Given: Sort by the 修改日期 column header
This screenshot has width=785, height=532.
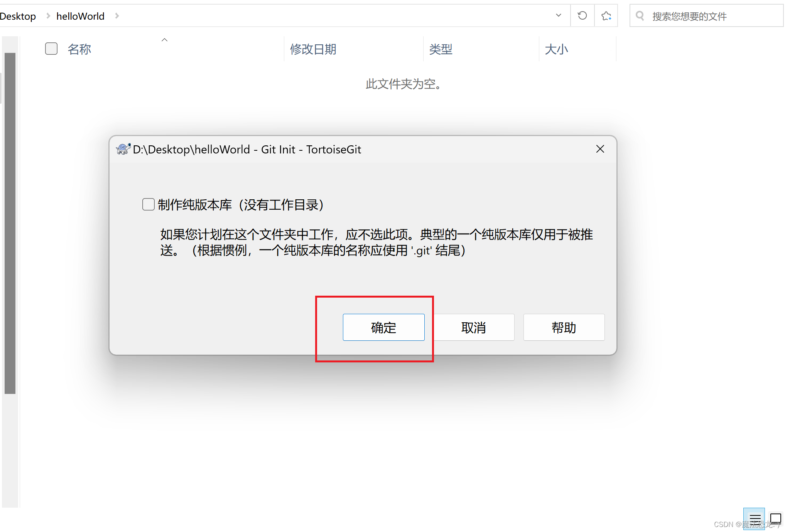Looking at the screenshot, I should 313,49.
